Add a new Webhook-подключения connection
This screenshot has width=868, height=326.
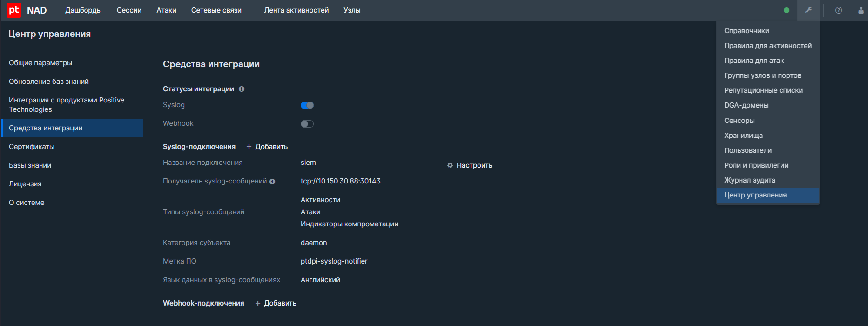click(276, 303)
